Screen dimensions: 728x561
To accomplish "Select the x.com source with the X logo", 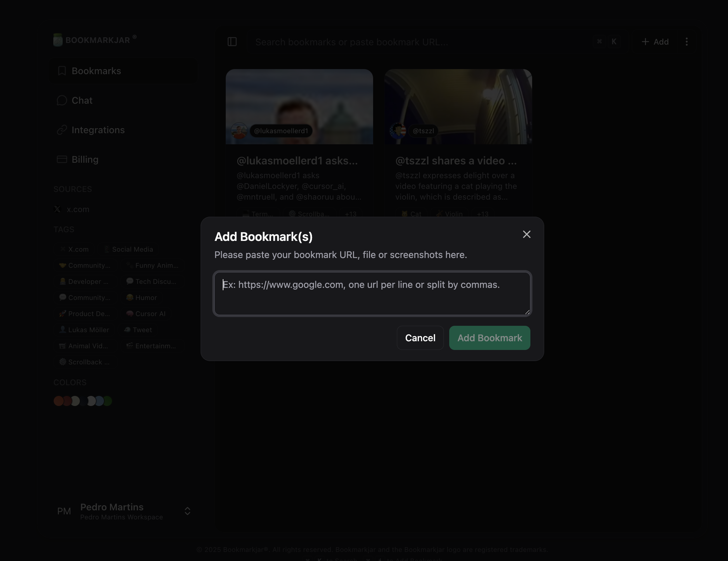I will (77, 209).
